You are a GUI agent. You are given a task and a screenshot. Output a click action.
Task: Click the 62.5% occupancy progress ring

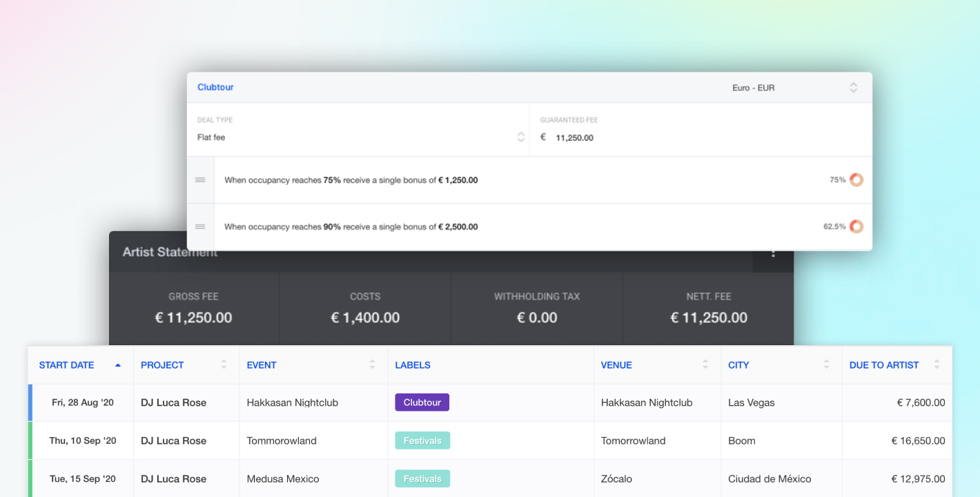pyautogui.click(x=856, y=226)
